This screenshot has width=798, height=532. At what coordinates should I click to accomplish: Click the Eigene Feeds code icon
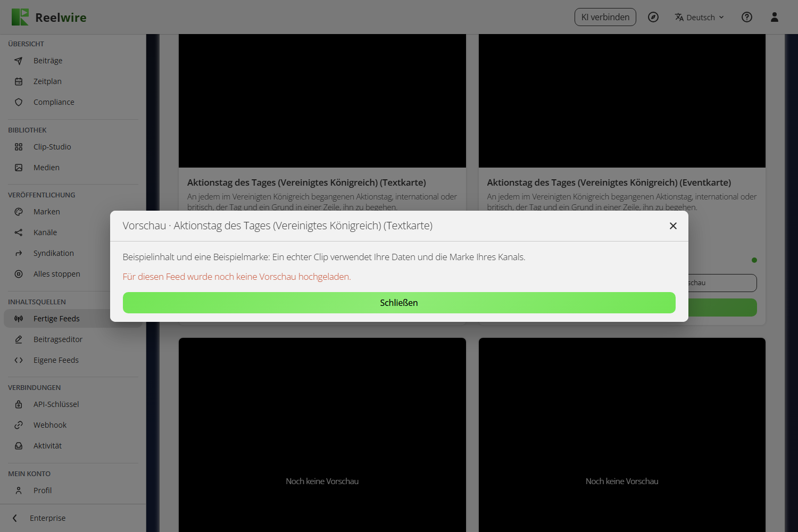pos(19,360)
